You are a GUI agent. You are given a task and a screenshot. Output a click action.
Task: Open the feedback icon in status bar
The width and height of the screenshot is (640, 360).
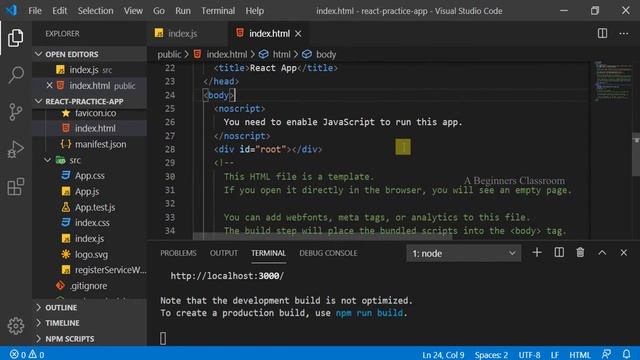pos(607,354)
